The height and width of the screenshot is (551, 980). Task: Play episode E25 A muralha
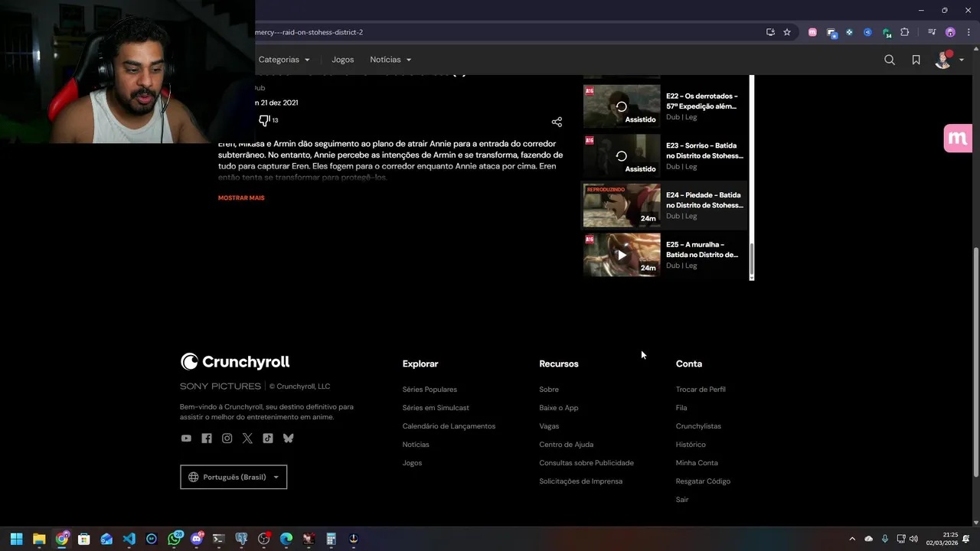[622, 255]
